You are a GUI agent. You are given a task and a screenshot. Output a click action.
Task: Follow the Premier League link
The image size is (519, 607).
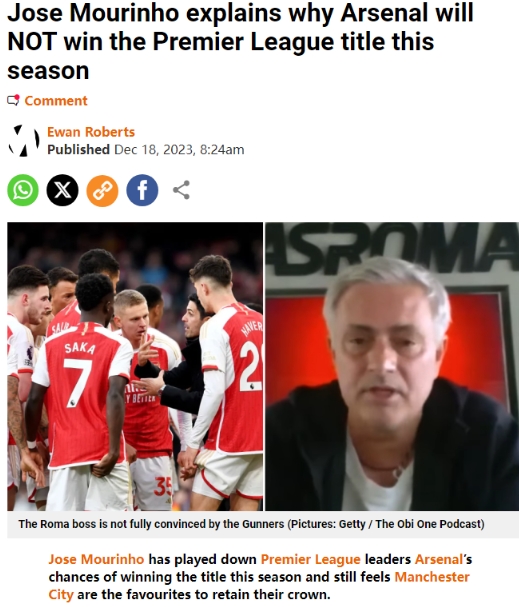coord(310,559)
